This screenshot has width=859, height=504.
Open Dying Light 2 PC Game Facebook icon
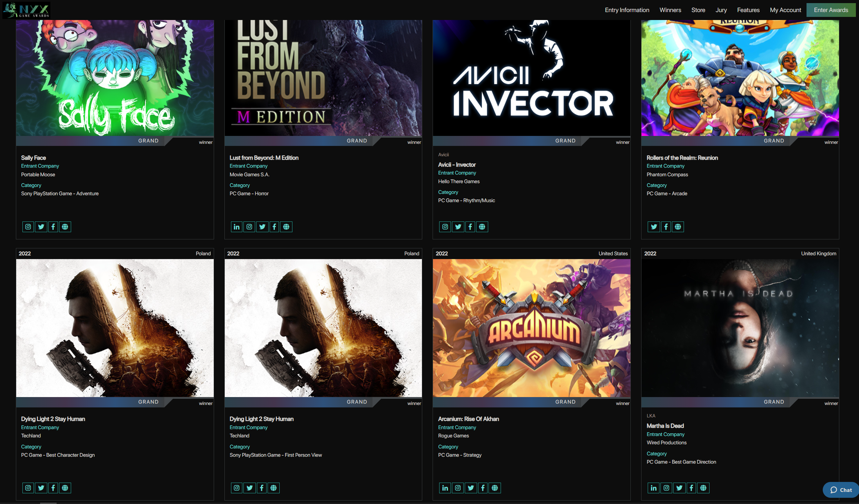tap(53, 488)
